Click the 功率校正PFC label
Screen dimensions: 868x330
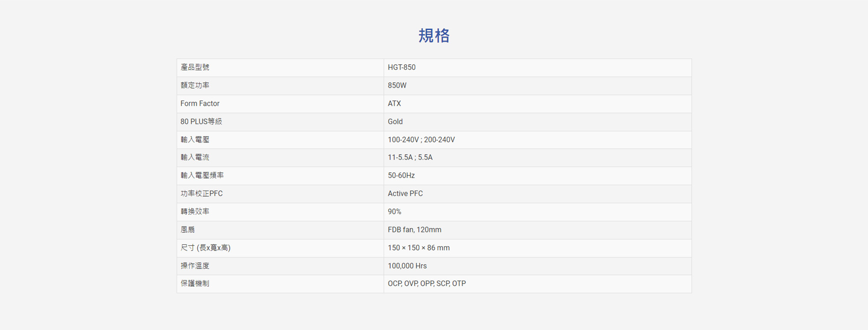coord(202,194)
